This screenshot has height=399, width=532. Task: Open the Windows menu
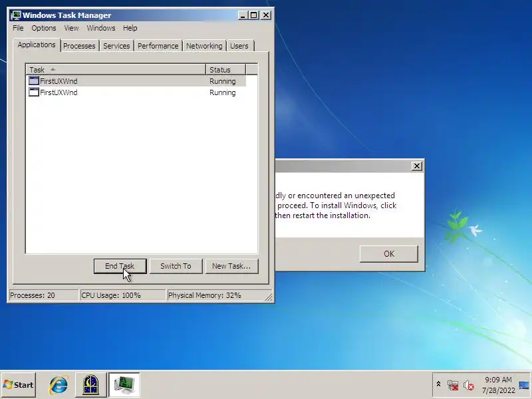click(x=101, y=28)
